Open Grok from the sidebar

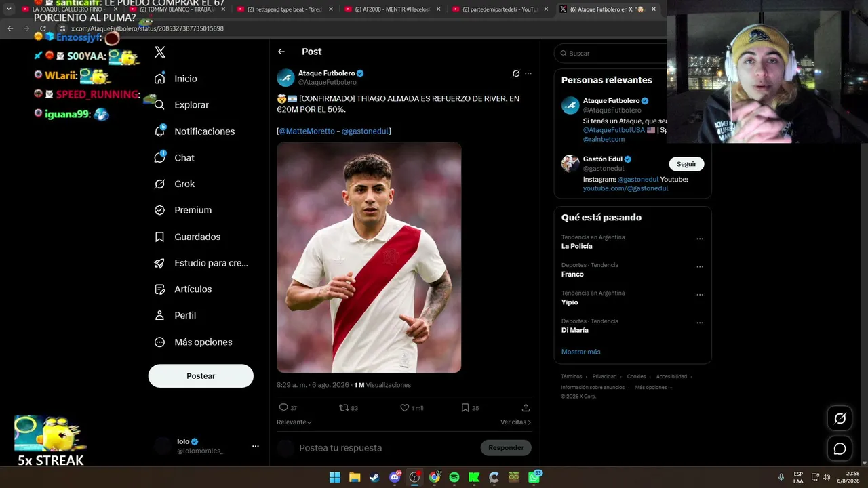pos(174,184)
